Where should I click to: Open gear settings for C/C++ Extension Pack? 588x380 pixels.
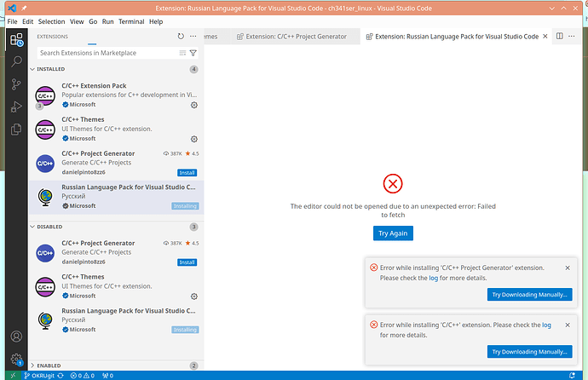(x=194, y=105)
